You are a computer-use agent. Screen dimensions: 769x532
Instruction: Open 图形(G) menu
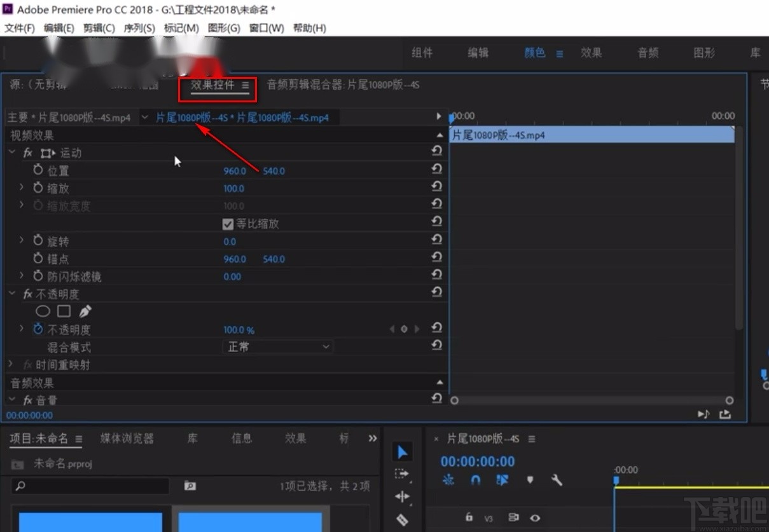[224, 28]
